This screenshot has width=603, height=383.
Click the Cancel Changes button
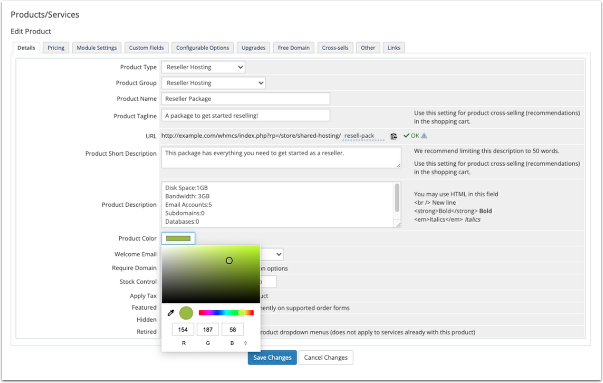[x=325, y=358]
